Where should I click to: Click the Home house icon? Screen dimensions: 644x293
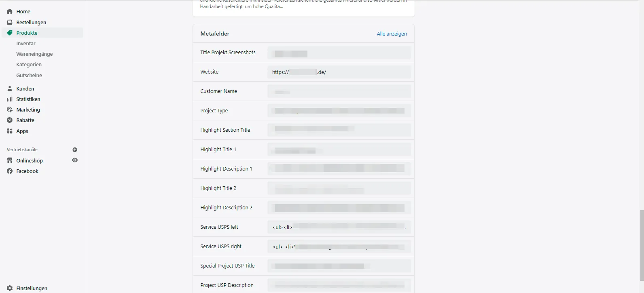point(10,11)
